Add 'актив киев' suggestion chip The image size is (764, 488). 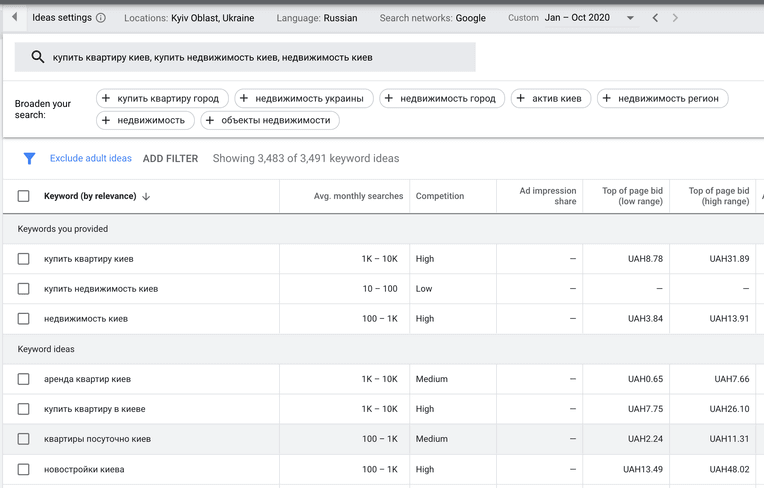[x=551, y=98]
